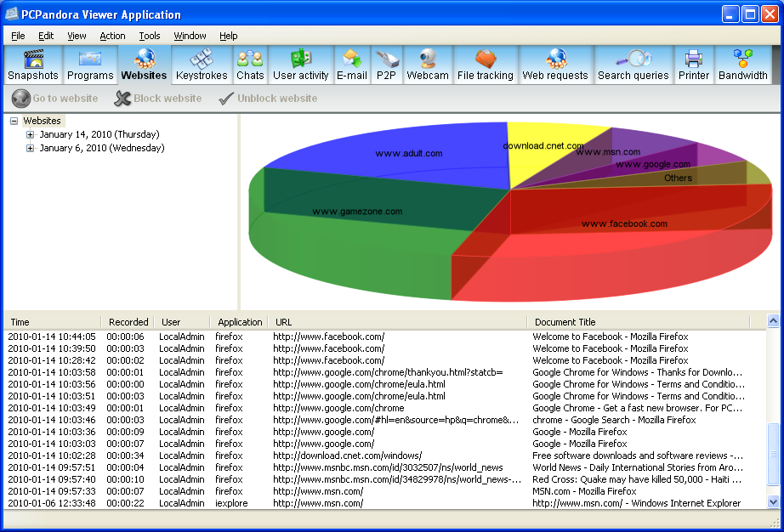Open the Webcam view
The width and height of the screenshot is (784, 532).
428,65
